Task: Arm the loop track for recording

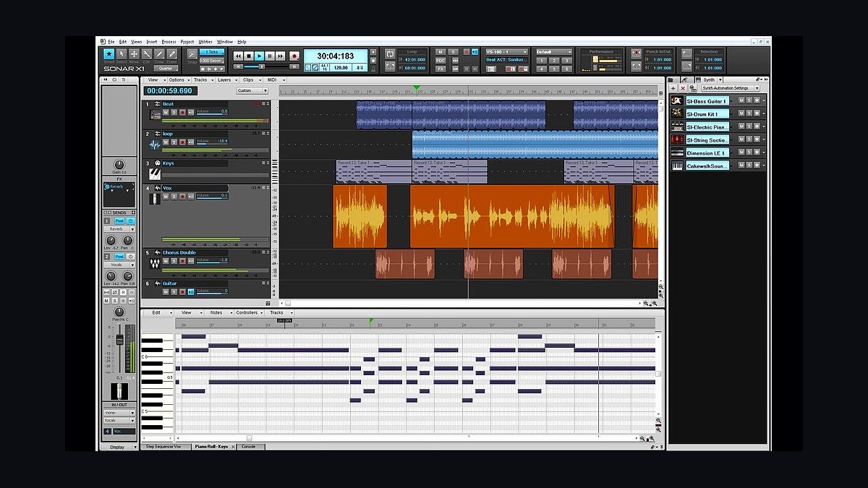Action: click(182, 142)
